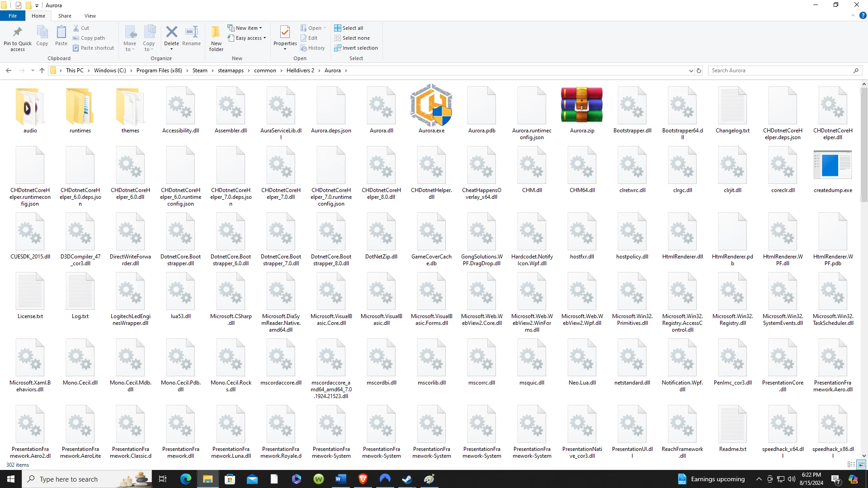Click Invert selection in the ribbon

click(356, 48)
